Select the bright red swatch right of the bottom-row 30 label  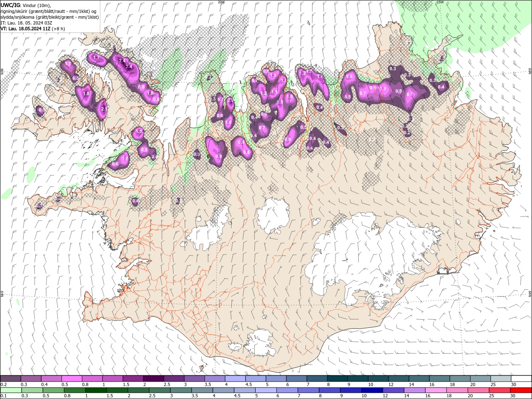click(520, 390)
